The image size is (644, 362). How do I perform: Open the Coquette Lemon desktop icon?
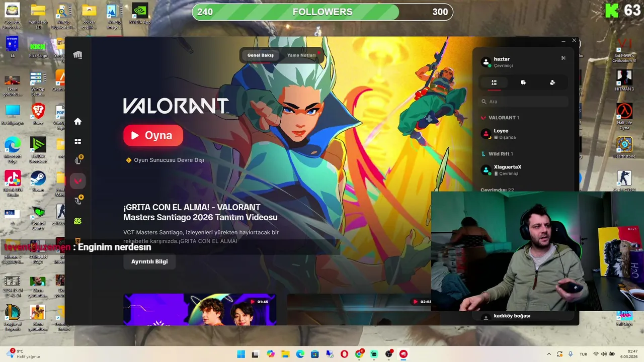pyautogui.click(x=12, y=15)
